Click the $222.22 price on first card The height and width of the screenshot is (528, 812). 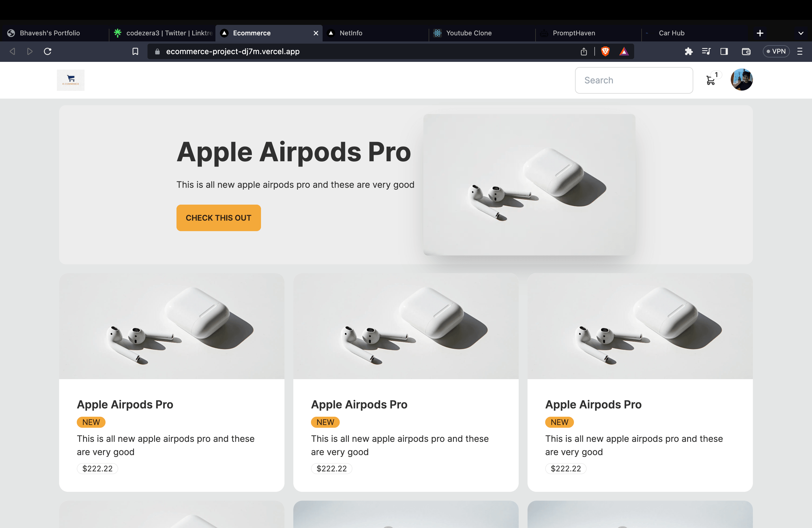click(97, 469)
